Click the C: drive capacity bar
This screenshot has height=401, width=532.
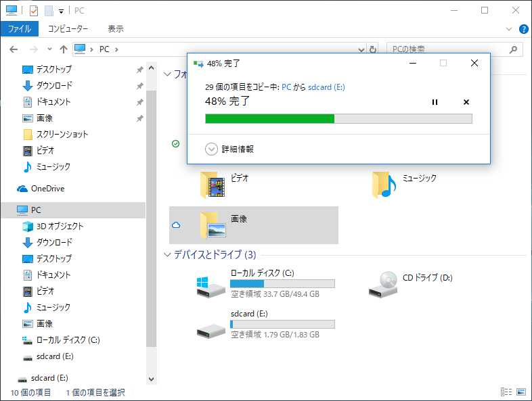click(x=282, y=284)
